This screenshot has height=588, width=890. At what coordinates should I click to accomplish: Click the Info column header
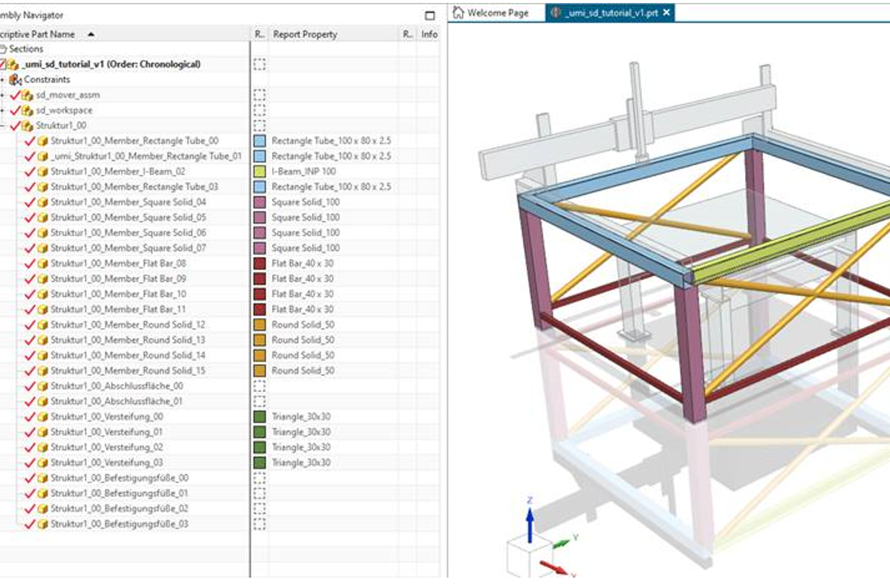(x=429, y=34)
